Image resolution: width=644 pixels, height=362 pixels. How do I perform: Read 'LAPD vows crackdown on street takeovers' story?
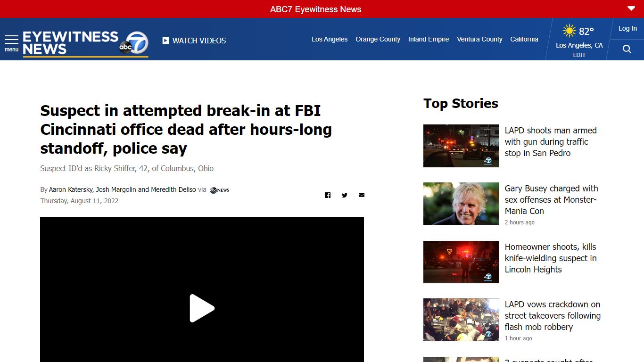553,316
